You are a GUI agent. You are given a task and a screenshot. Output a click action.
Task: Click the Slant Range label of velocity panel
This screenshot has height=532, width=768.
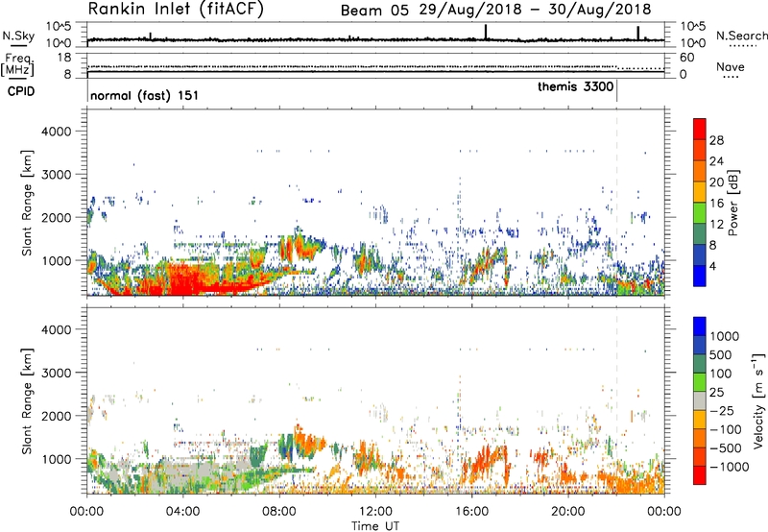coord(27,401)
